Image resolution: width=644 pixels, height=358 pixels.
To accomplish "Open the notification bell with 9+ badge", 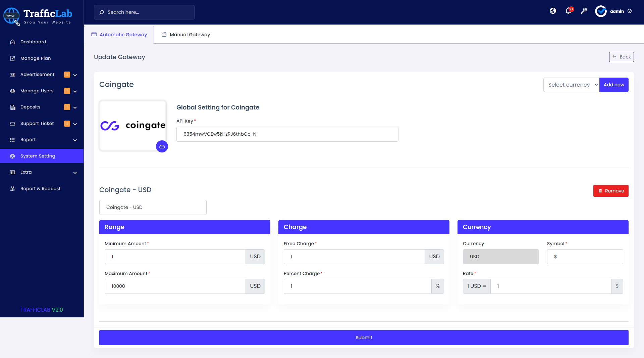I will tap(568, 11).
